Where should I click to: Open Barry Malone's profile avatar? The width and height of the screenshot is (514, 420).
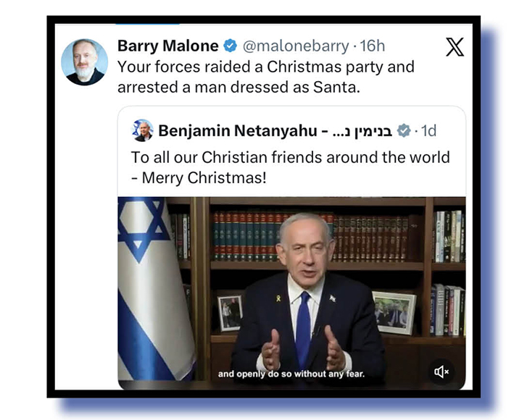[85, 62]
